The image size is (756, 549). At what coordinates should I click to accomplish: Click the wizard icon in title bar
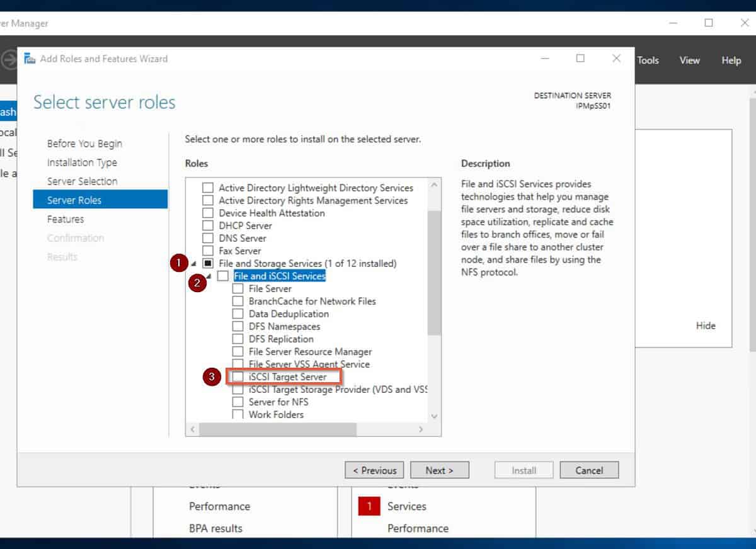(30, 59)
